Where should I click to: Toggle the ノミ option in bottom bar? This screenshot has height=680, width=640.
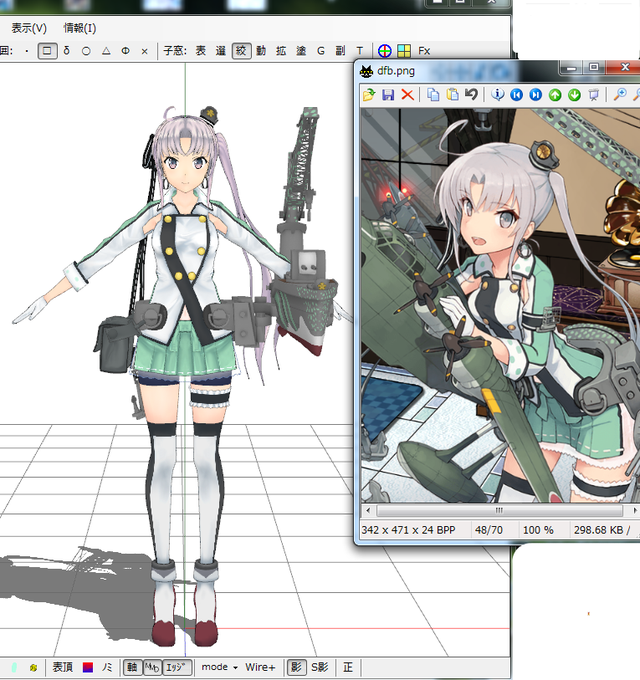click(107, 667)
